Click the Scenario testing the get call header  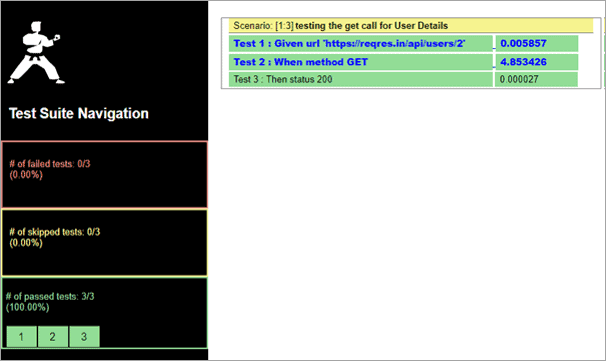(411, 26)
